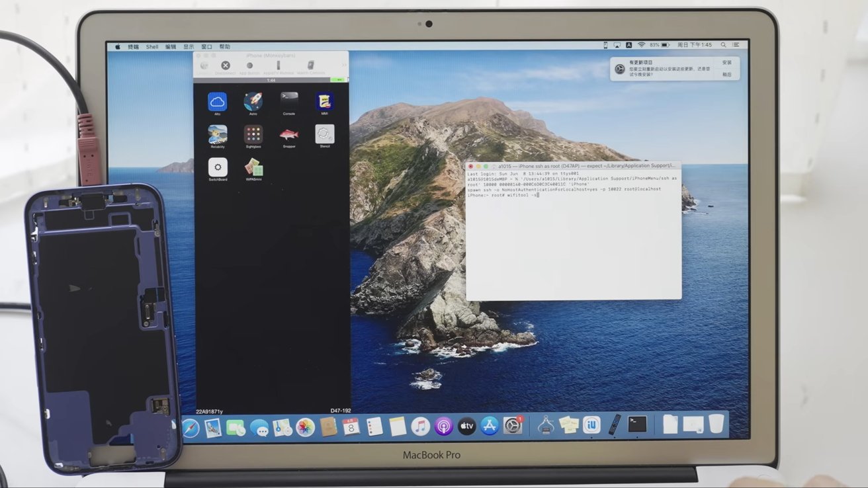Open the Stencil app
868x488 pixels.
(x=324, y=134)
